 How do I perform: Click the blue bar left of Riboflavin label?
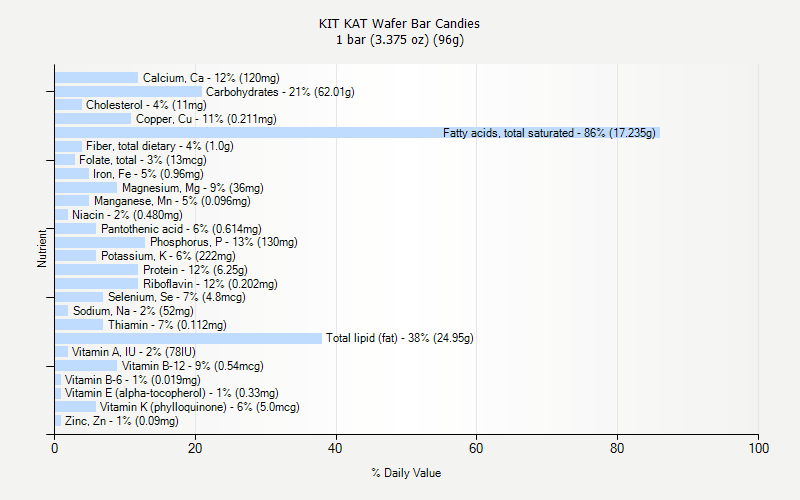pos(96,283)
